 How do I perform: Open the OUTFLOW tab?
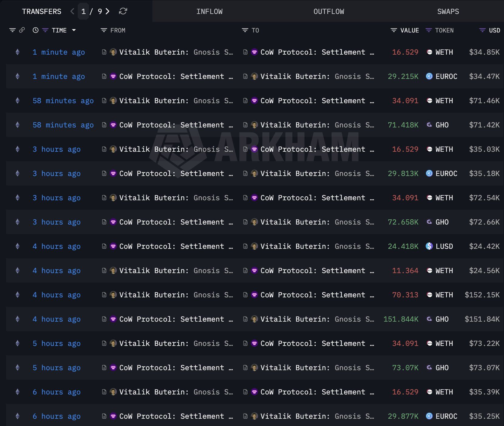(x=329, y=11)
